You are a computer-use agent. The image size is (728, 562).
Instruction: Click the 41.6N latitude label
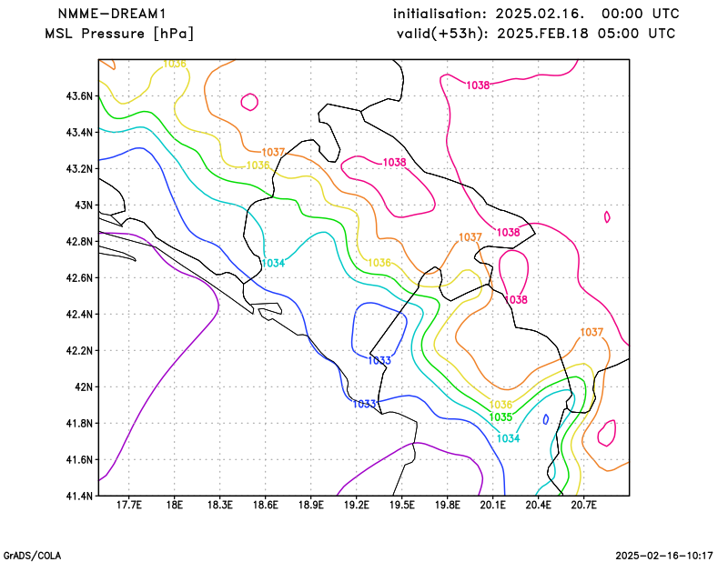point(79,459)
